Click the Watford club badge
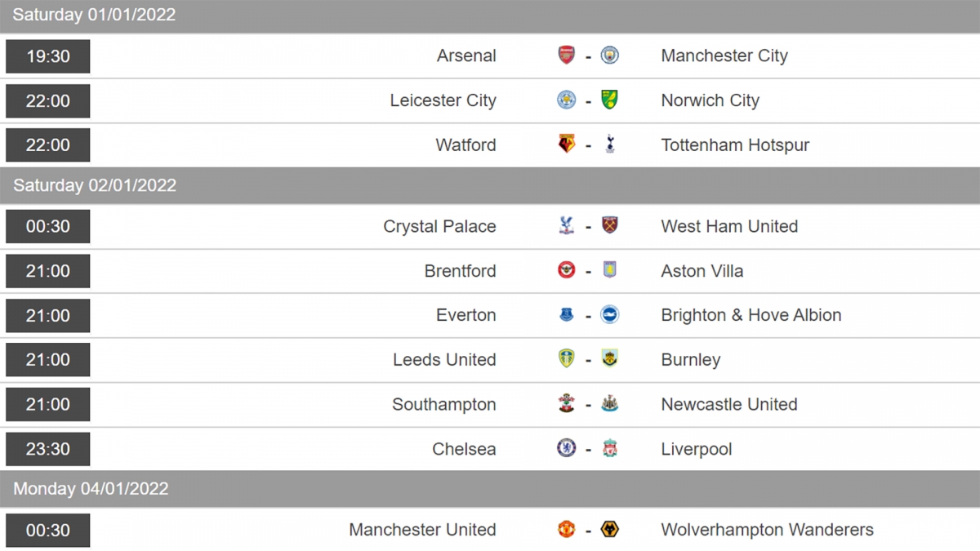 tap(566, 144)
